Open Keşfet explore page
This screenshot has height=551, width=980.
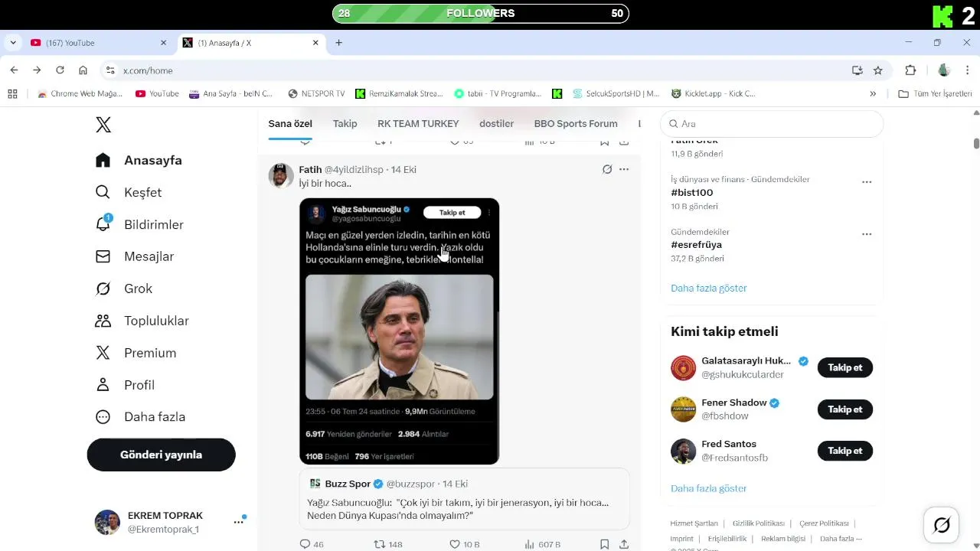point(129,192)
